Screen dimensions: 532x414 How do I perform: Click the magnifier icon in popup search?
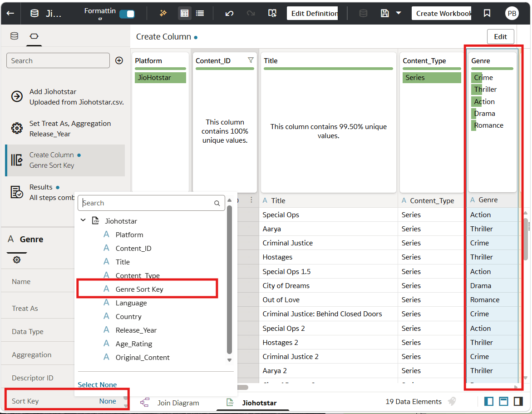tap(217, 203)
